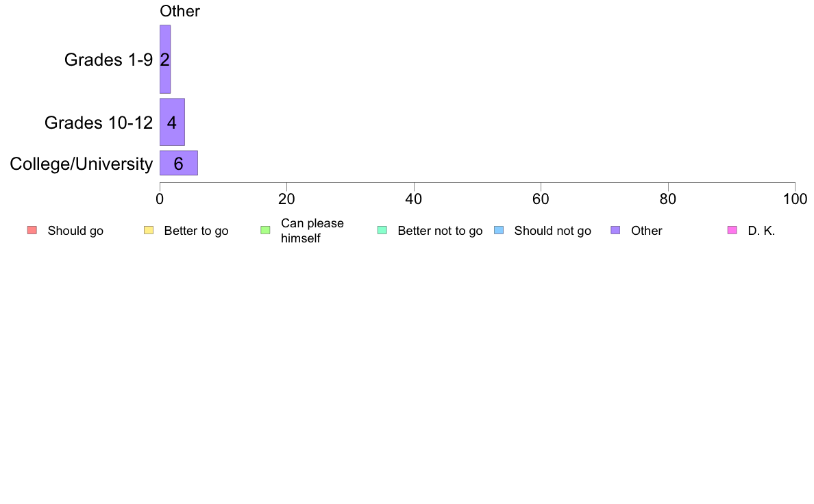Select the Grades 1-9 bar
The width and height of the screenshot is (814, 504).
click(x=165, y=59)
